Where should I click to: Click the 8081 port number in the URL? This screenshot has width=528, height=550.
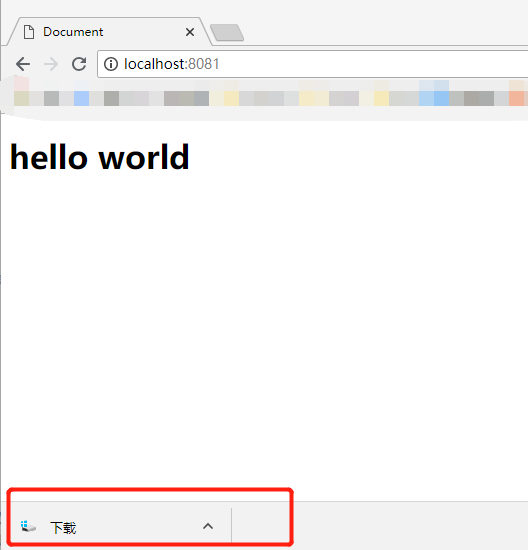(203, 64)
